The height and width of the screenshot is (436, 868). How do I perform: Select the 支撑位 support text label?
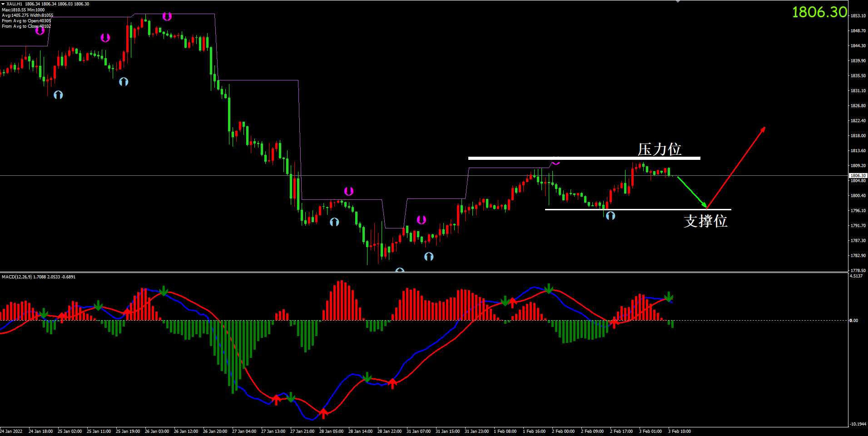click(x=705, y=221)
